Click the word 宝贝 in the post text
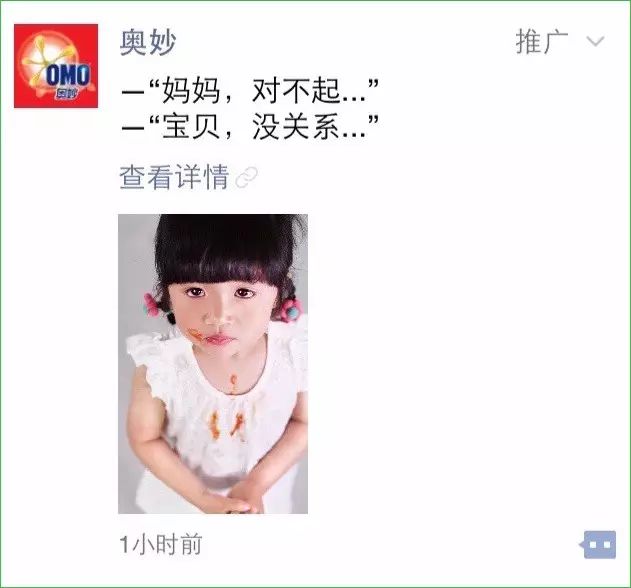 (191, 126)
